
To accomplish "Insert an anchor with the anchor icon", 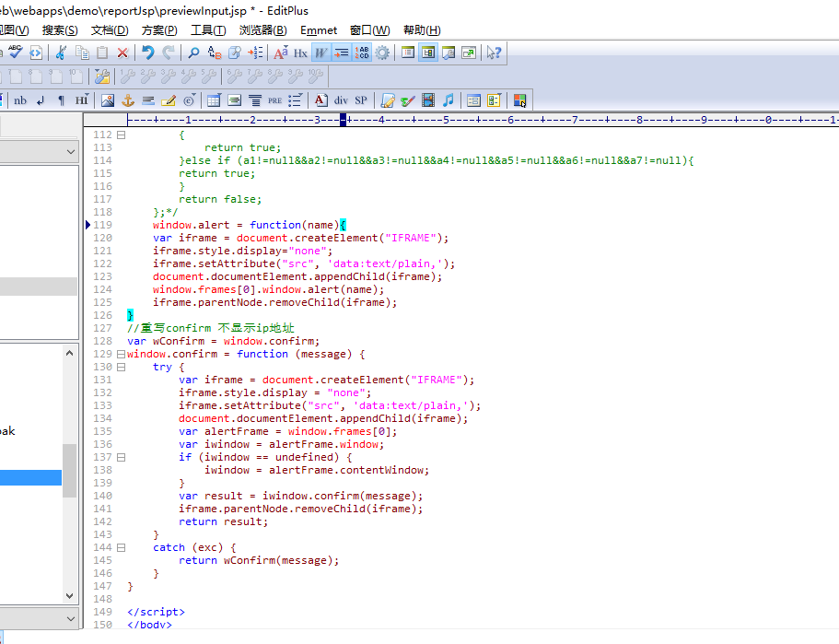I will 128,100.
